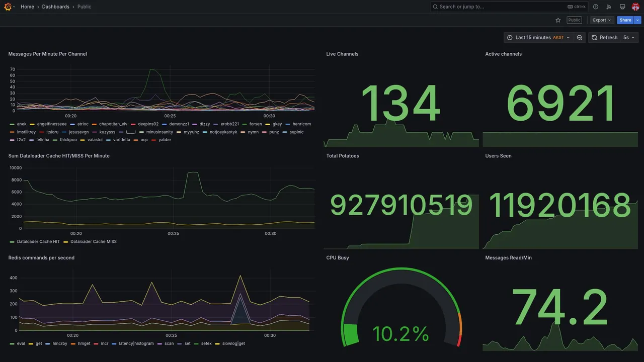This screenshot has height=362, width=644.
Task: Open the user profile avatar
Action: tap(635, 7)
